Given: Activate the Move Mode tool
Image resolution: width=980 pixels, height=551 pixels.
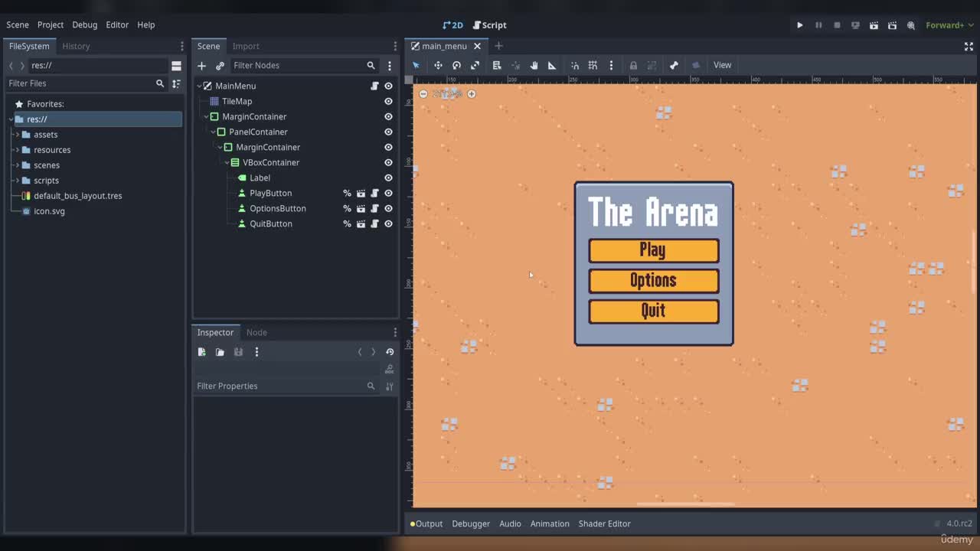Looking at the screenshot, I should [438, 65].
